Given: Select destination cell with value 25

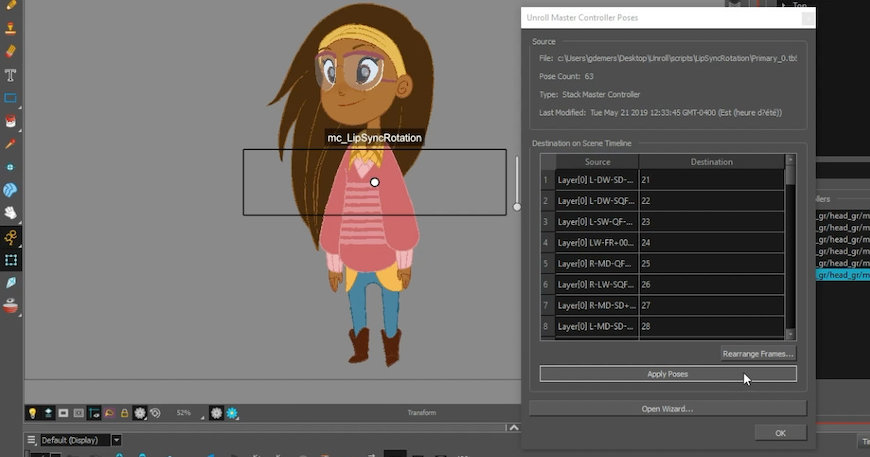Looking at the screenshot, I should (712, 263).
